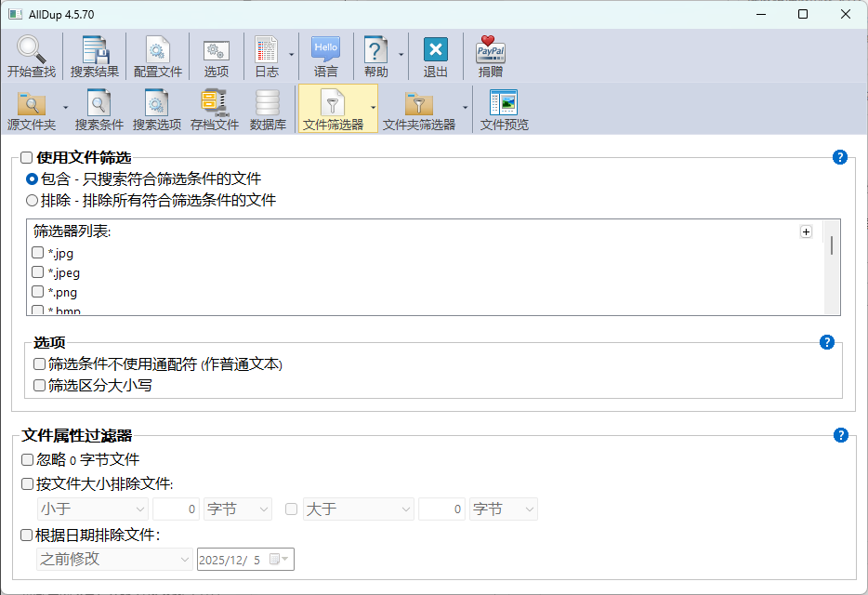The image size is (868, 595).
Task: Select the 排除 radio button option
Action: click(x=33, y=200)
